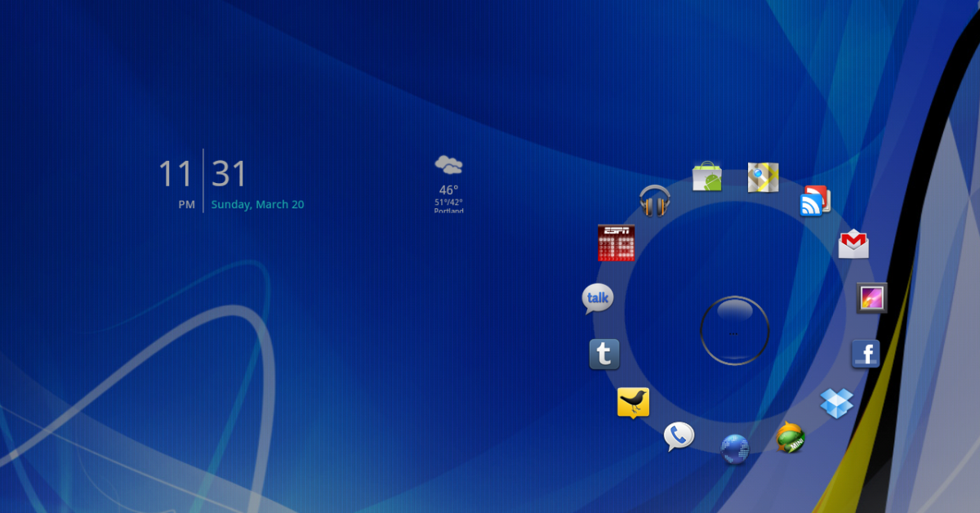The height and width of the screenshot is (513, 980).
Task: Open the Tumblr app
Action: click(x=604, y=355)
